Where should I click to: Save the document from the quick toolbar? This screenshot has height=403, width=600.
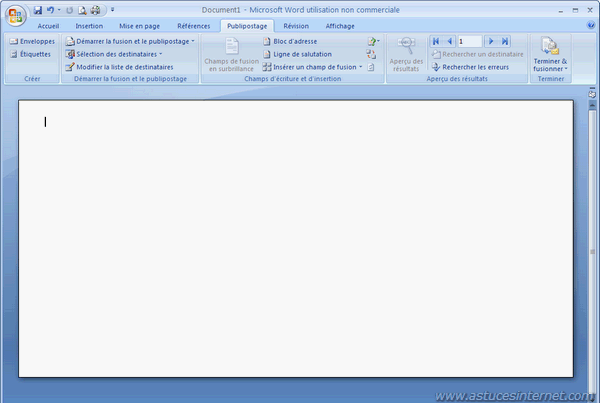38,10
